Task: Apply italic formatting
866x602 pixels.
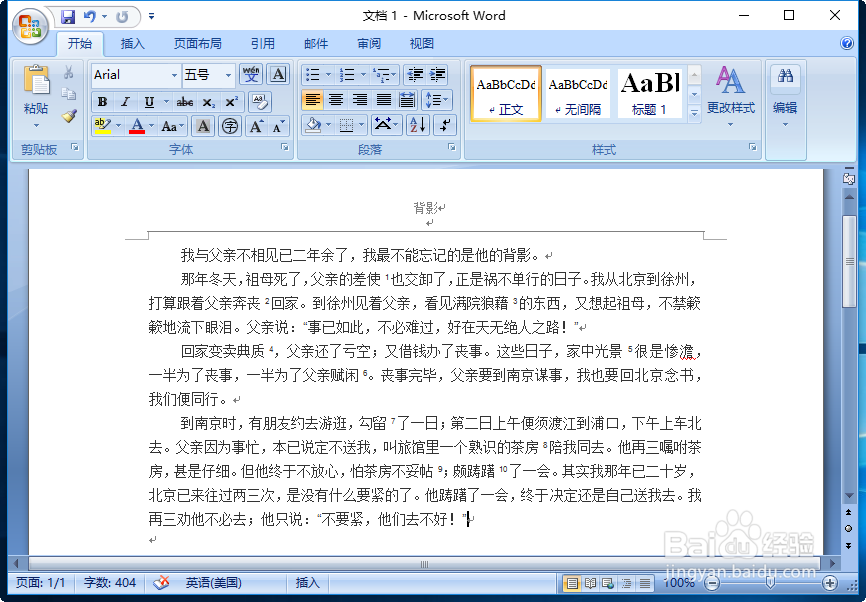Action: point(125,101)
